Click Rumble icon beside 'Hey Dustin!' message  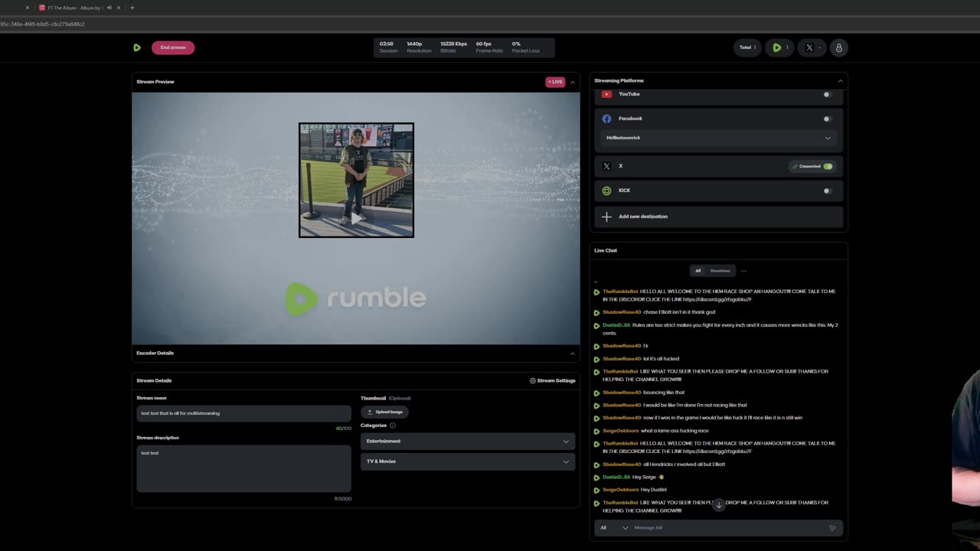point(596,490)
